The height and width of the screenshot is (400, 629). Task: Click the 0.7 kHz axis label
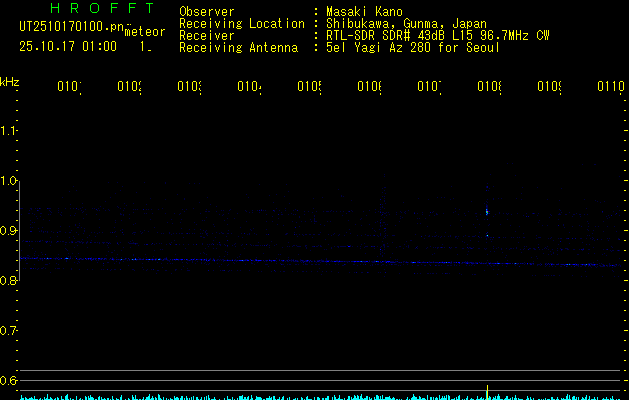click(10, 331)
